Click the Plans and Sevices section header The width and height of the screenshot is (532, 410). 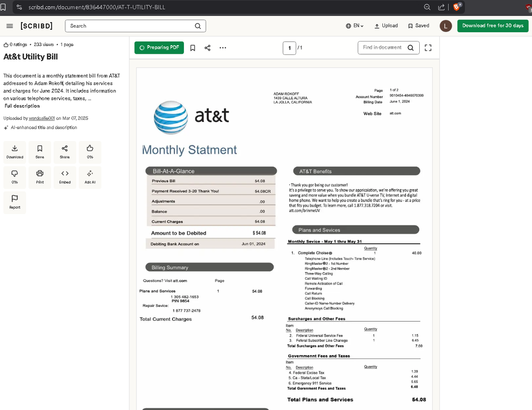356,230
